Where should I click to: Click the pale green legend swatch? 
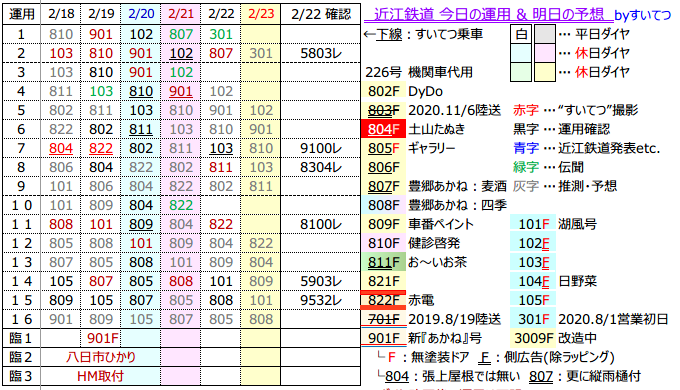pyautogui.click(x=521, y=72)
